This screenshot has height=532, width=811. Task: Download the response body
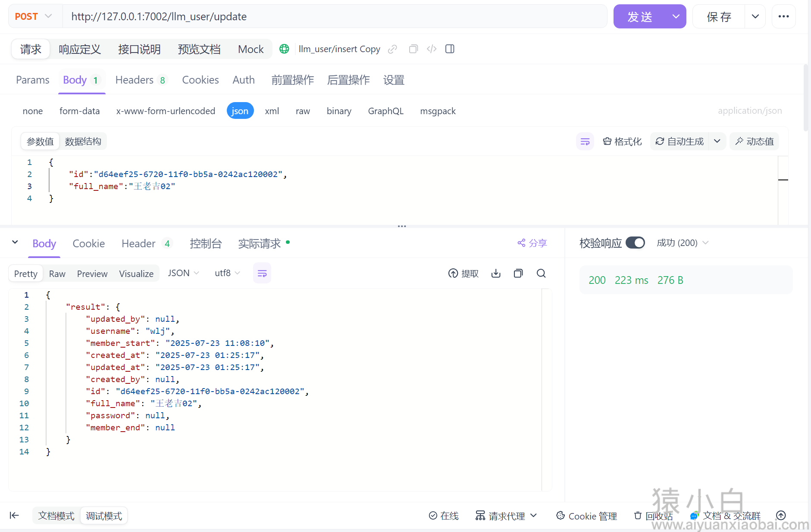(496, 274)
